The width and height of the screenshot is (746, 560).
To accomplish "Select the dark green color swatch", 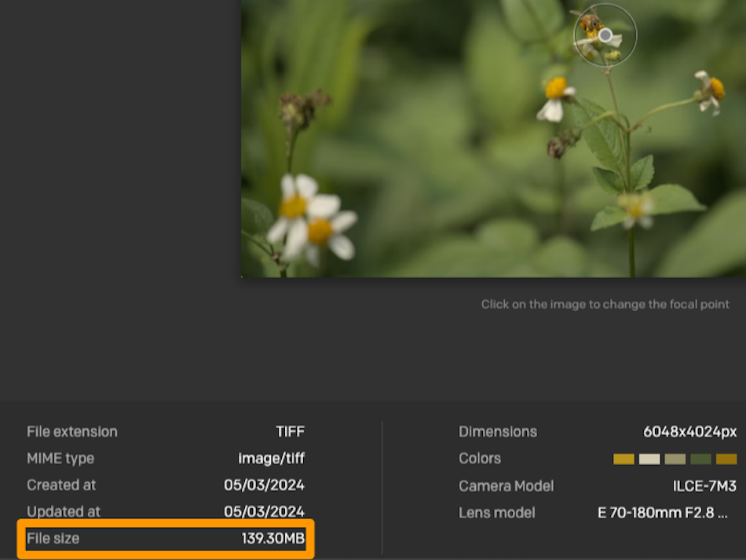I will pyautogui.click(x=700, y=459).
